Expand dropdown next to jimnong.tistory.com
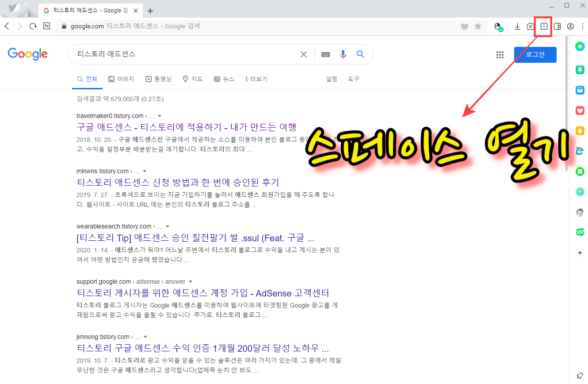588x384 pixels. [145, 337]
